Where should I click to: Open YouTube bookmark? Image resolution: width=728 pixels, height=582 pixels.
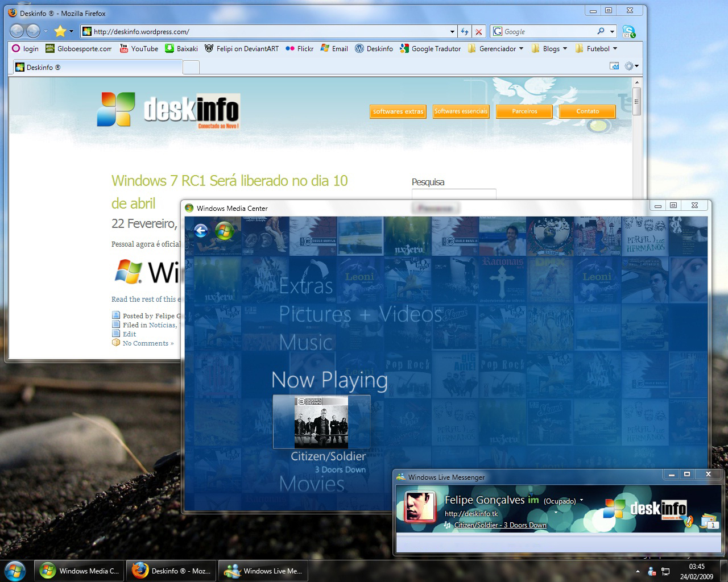tap(139, 49)
